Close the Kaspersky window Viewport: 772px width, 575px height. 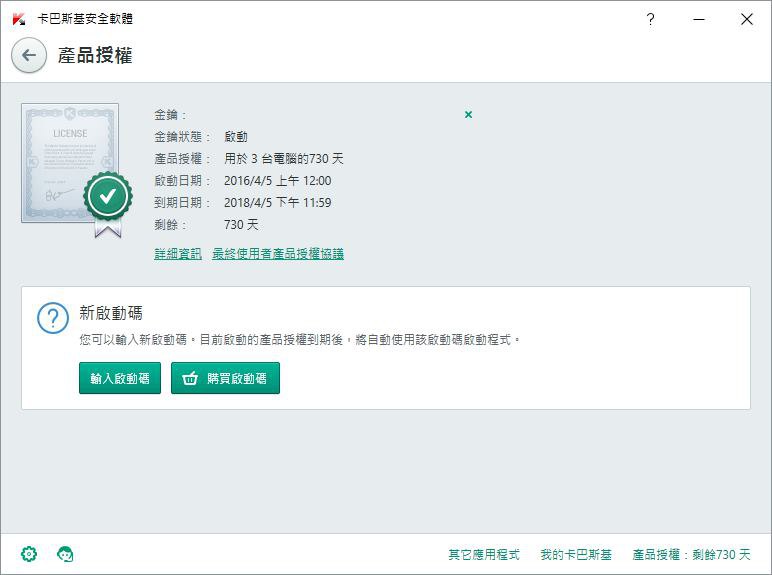(x=746, y=19)
